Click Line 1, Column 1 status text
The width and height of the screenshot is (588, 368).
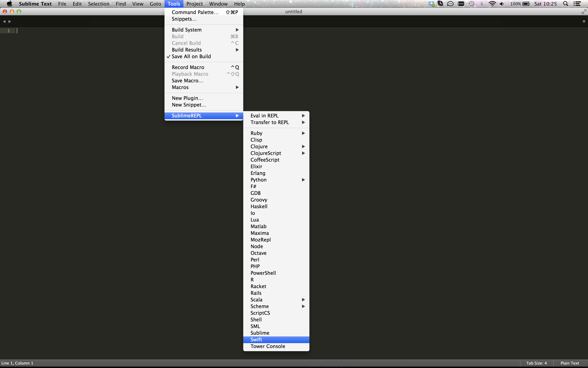tap(17, 363)
